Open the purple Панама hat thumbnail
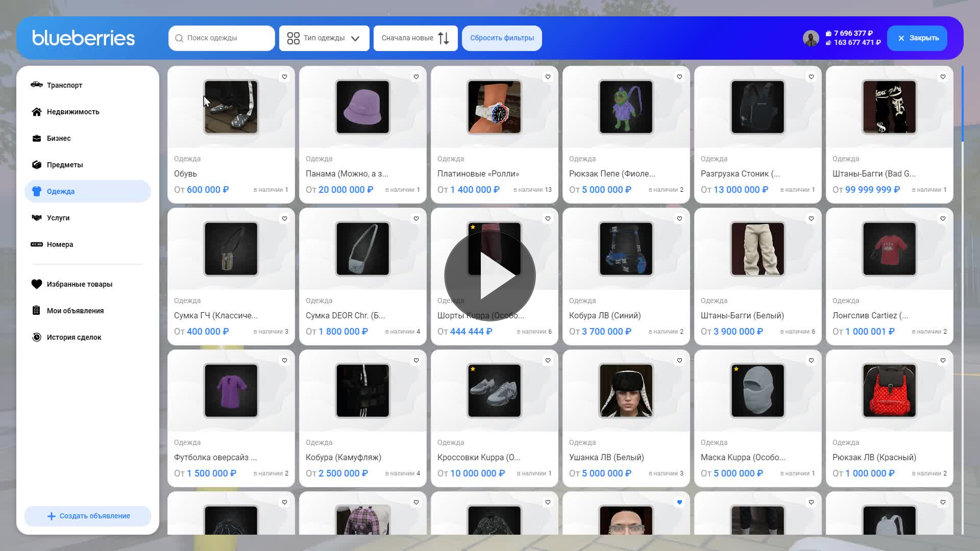The width and height of the screenshot is (980, 551). click(363, 107)
